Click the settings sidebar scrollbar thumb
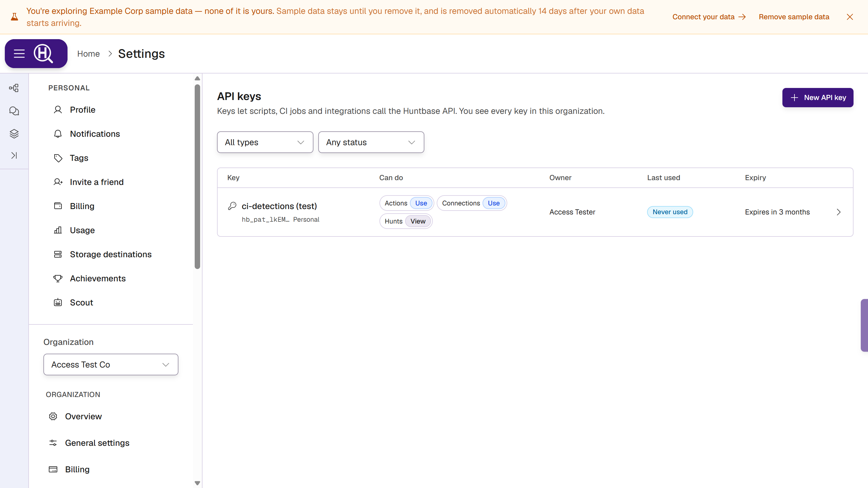868x488 pixels. 197,177
